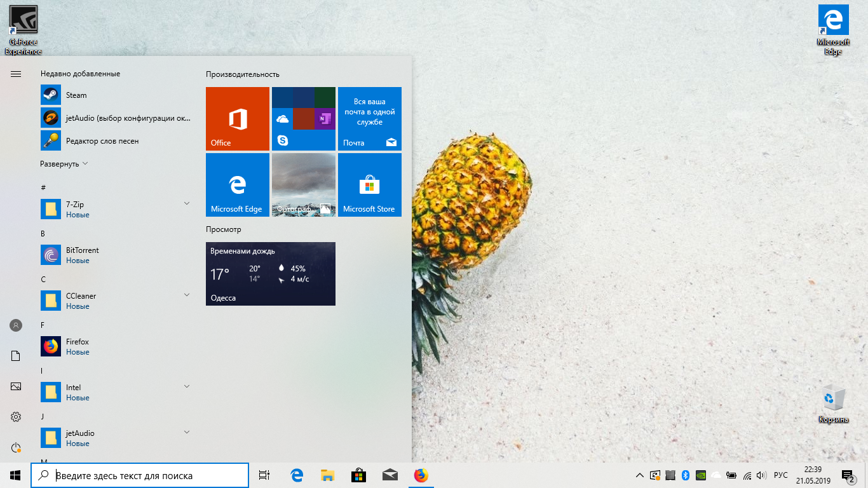Screen dimensions: 868x488
Task: Open Settings gear in Start sidebar
Action: (x=16, y=417)
